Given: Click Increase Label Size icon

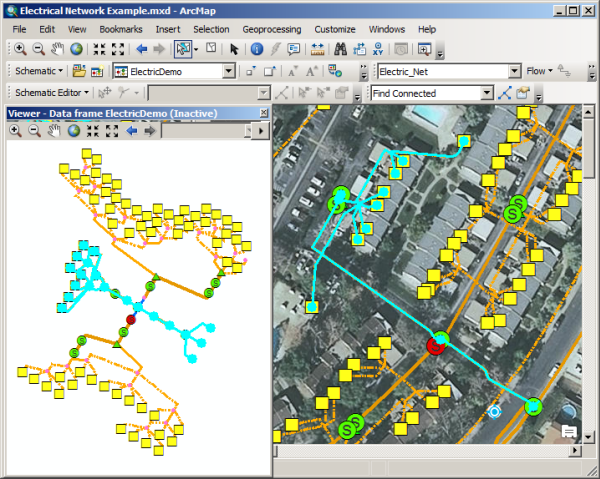Looking at the screenshot, I should pyautogui.click(x=311, y=71).
